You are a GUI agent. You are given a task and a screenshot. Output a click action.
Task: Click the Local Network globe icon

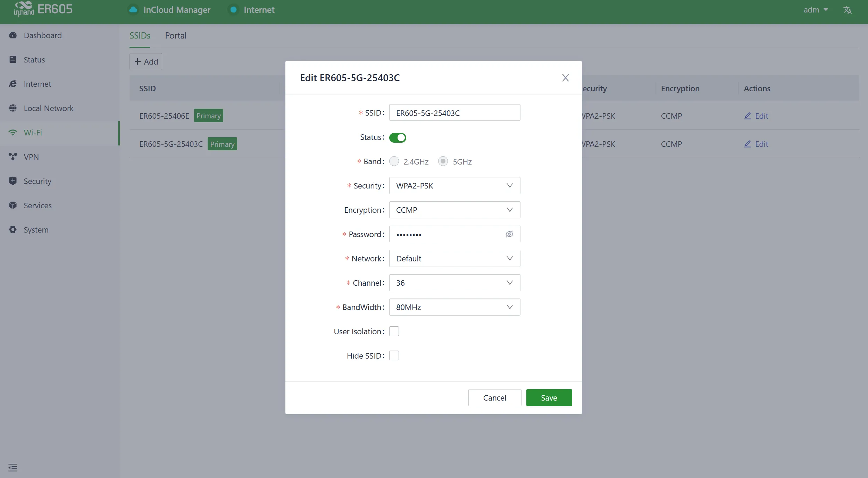click(13, 108)
